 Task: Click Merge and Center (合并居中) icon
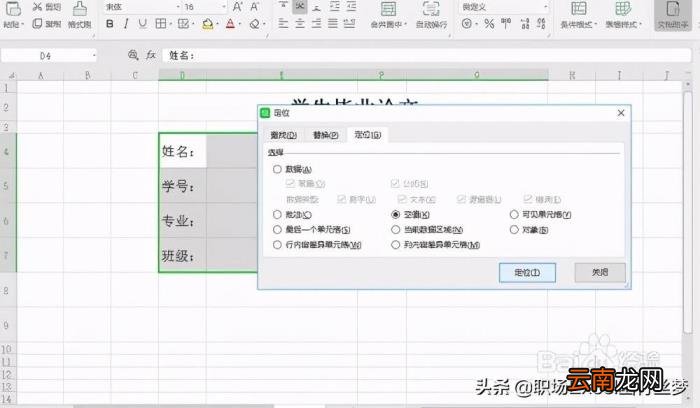point(388,8)
